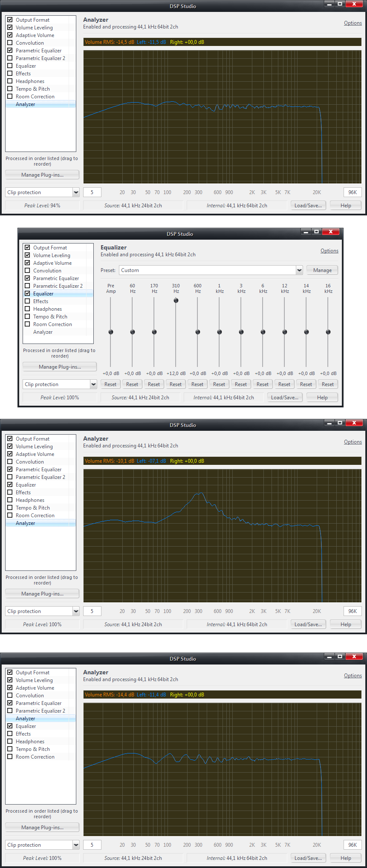The width and height of the screenshot is (367, 868).
Task: Toggle Volume Leveling in the 94% peak level window
Action: 10,28
